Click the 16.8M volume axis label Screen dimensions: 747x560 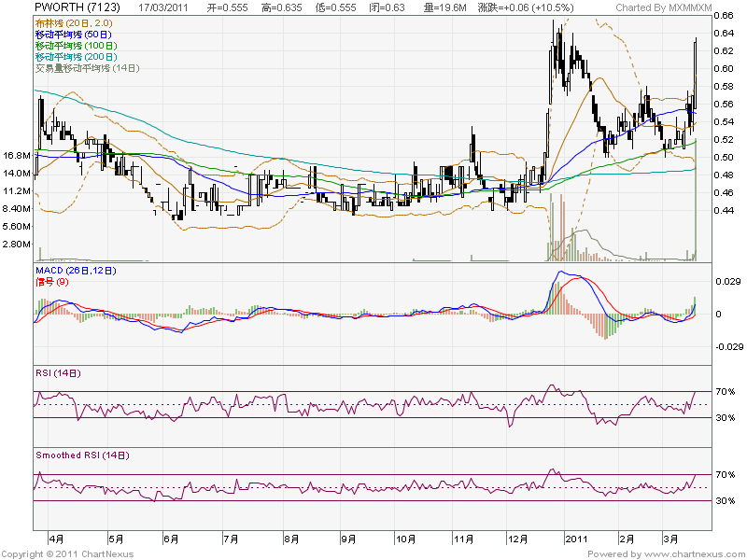tap(19, 156)
